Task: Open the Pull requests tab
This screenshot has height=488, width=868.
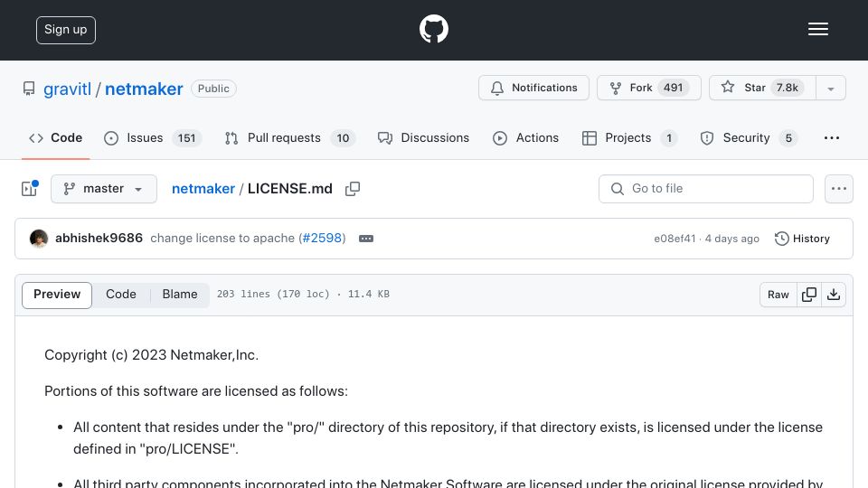Action: pos(290,137)
